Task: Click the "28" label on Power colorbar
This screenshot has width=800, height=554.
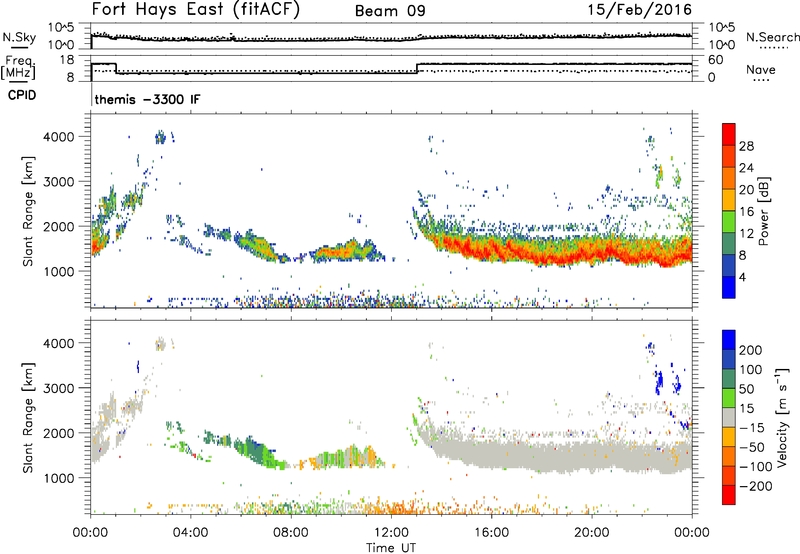Action: pos(746,146)
